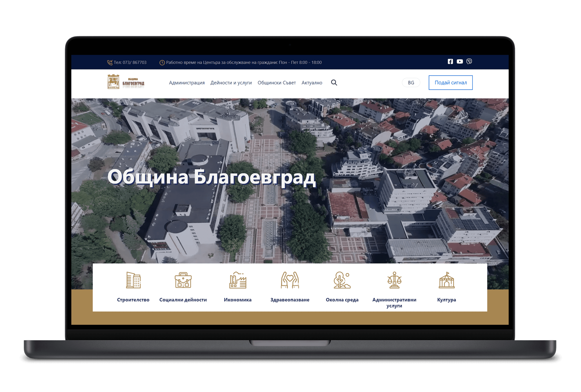Click the Здравеопазване hands-heart icon

point(290,280)
